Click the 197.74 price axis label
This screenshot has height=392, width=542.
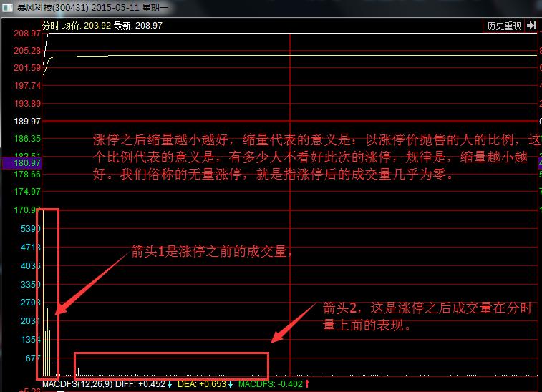[x=27, y=85]
